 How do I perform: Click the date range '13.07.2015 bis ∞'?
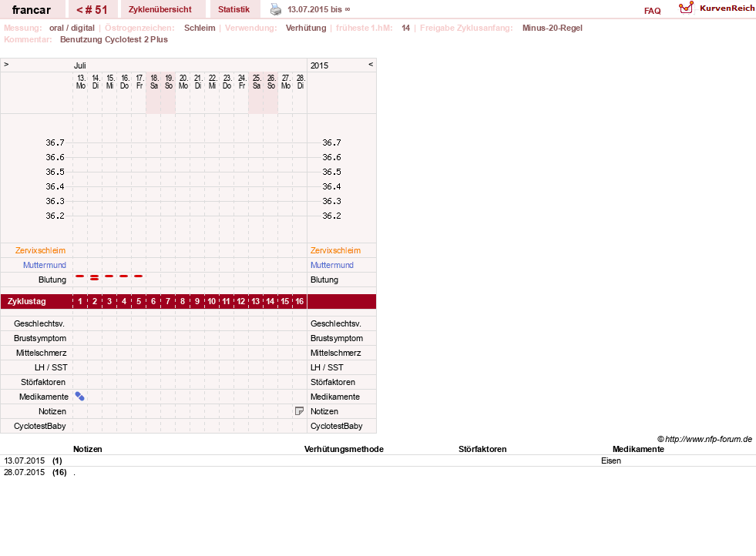319,10
